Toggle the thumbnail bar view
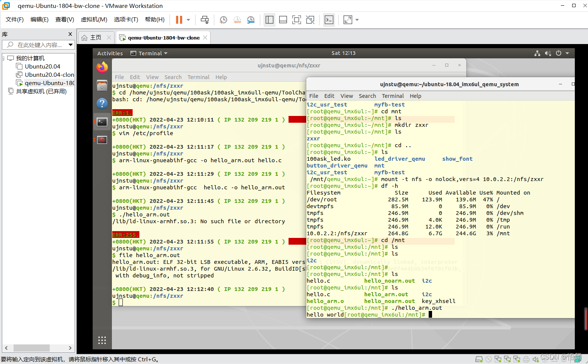 (283, 20)
